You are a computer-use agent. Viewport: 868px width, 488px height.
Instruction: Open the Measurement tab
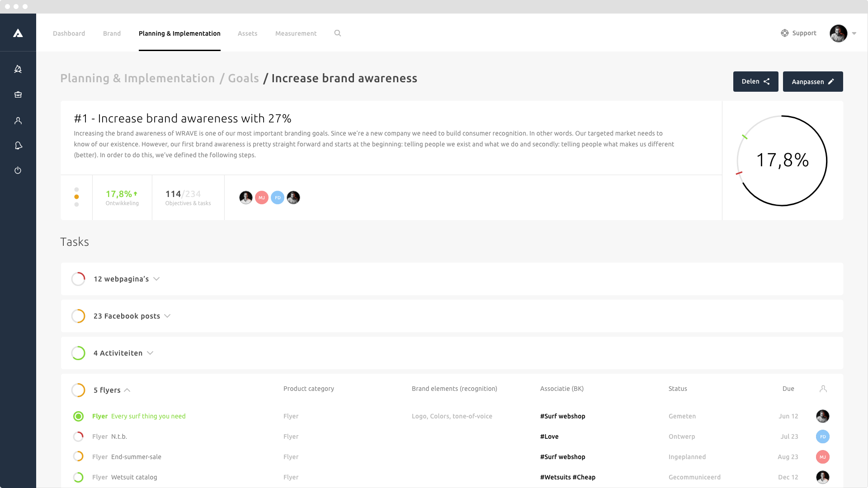296,33
